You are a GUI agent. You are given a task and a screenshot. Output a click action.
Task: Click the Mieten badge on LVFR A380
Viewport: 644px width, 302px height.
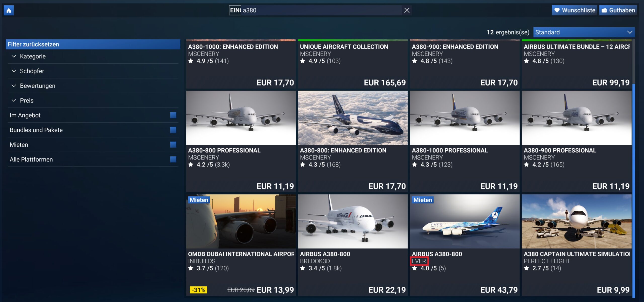pyautogui.click(x=423, y=200)
